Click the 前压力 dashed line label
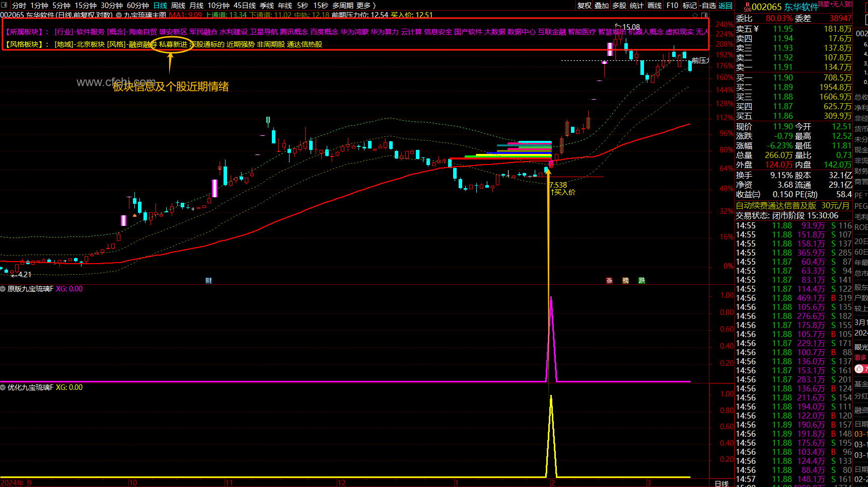The width and height of the screenshot is (868, 487). (700, 60)
